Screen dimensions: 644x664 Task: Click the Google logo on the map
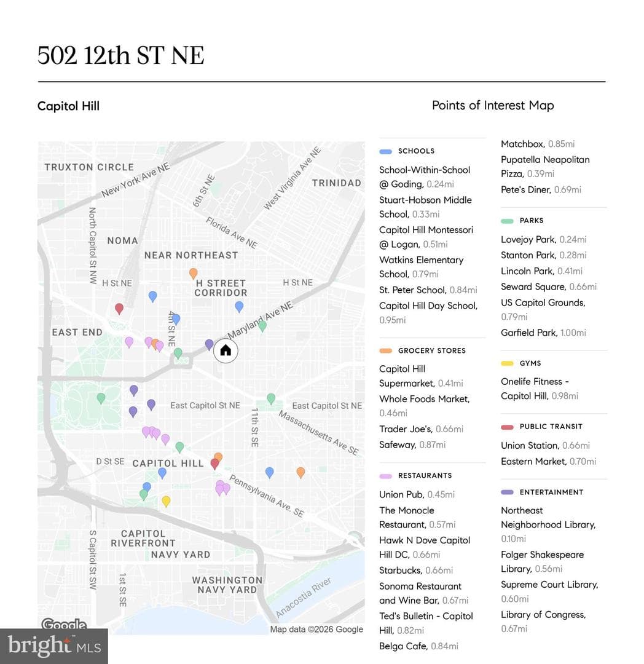[x=64, y=624]
